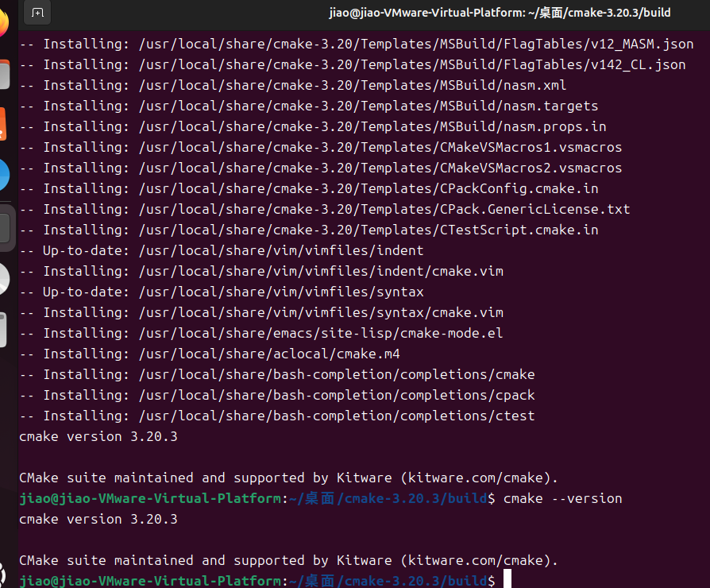Click the removable drive dock icon

click(3, 330)
